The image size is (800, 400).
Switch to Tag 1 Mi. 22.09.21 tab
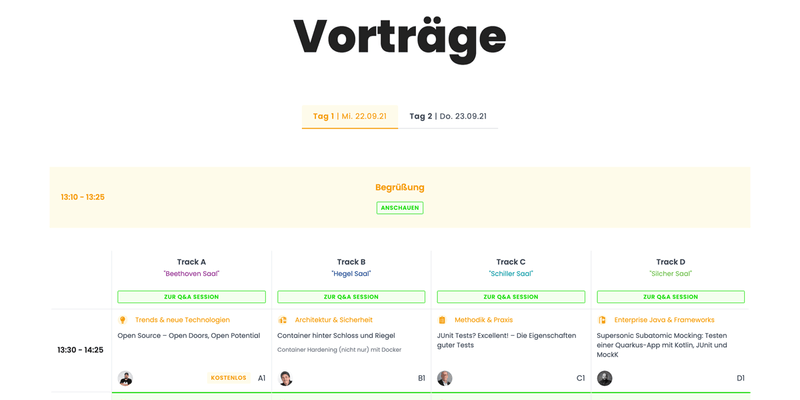click(x=350, y=116)
